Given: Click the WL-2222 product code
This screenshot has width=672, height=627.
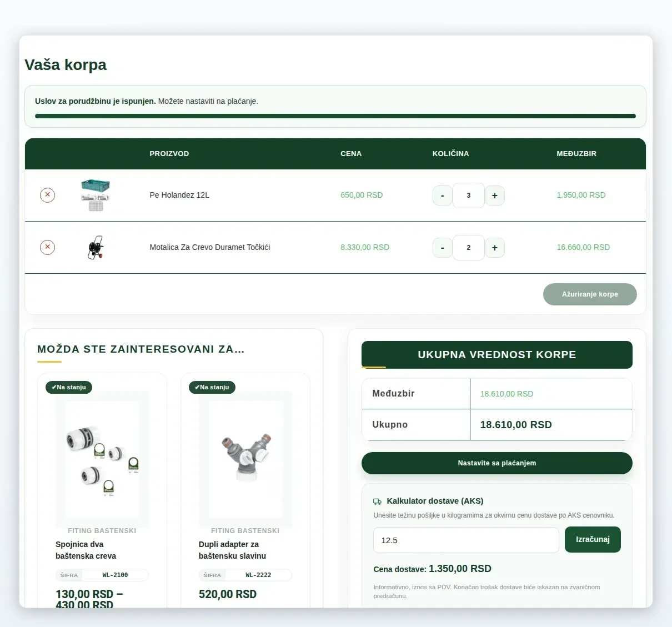Looking at the screenshot, I should [258, 575].
